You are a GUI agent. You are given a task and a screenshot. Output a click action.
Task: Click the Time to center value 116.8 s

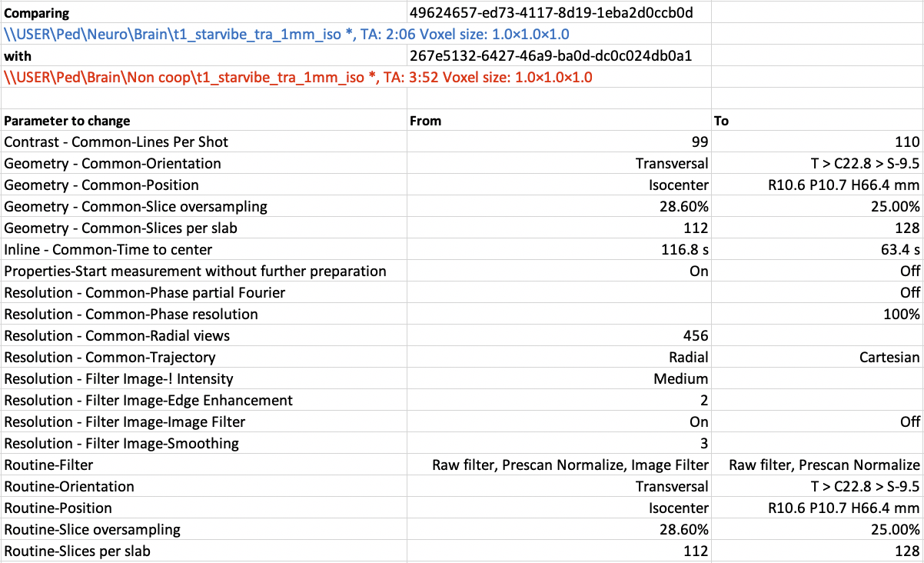pyautogui.click(x=685, y=250)
